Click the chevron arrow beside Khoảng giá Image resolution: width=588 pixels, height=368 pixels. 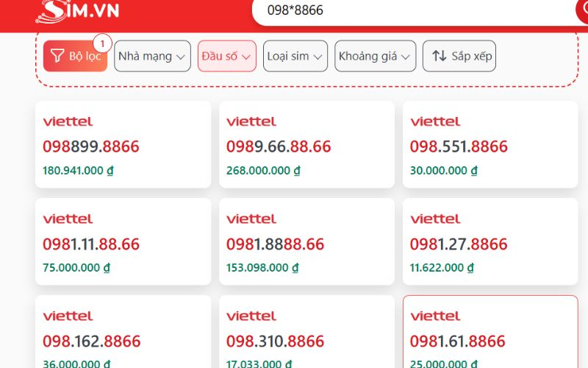coord(406,57)
